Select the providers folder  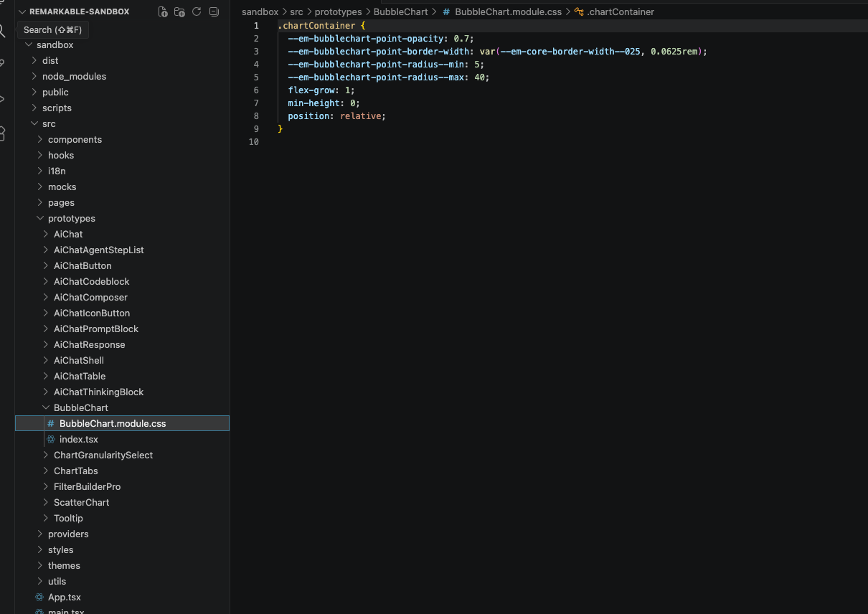tap(68, 534)
